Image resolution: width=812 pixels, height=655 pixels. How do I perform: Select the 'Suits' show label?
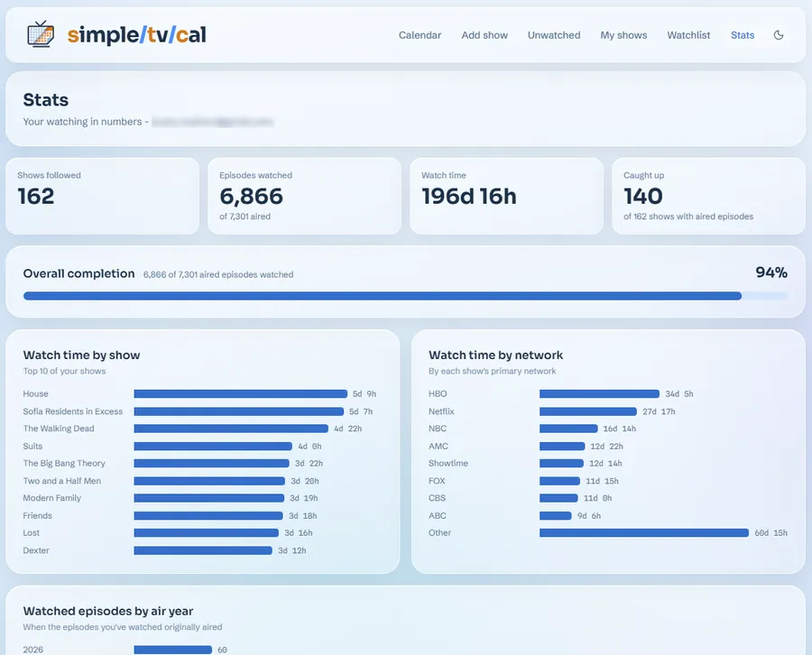32,447
